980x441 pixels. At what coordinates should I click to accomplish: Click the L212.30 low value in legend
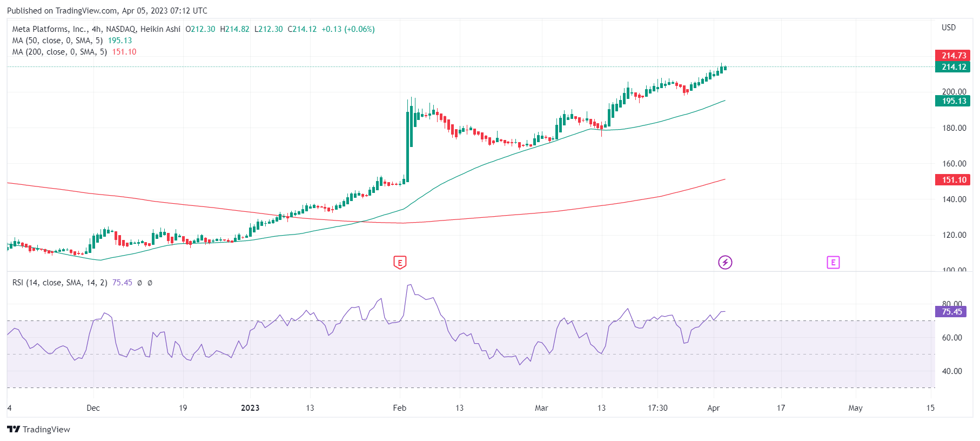[x=269, y=29]
